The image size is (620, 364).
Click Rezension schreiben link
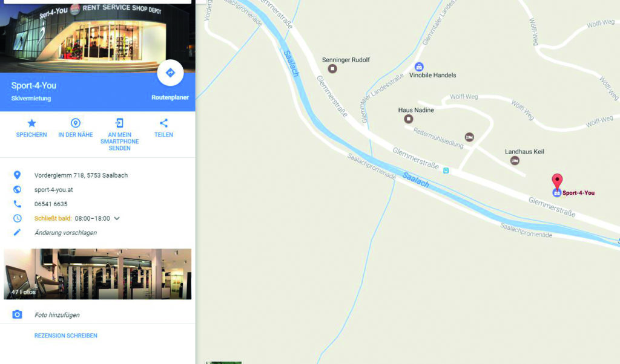65,336
